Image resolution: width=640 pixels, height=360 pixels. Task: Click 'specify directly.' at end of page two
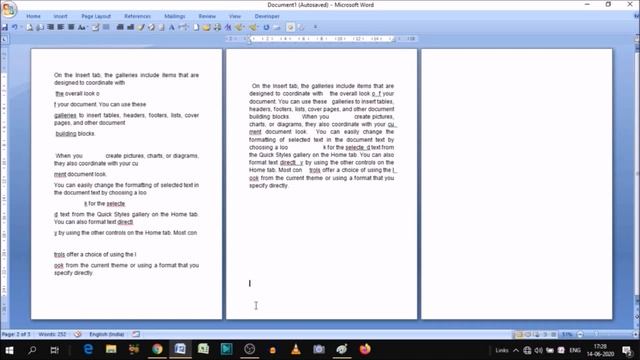pos(269,186)
